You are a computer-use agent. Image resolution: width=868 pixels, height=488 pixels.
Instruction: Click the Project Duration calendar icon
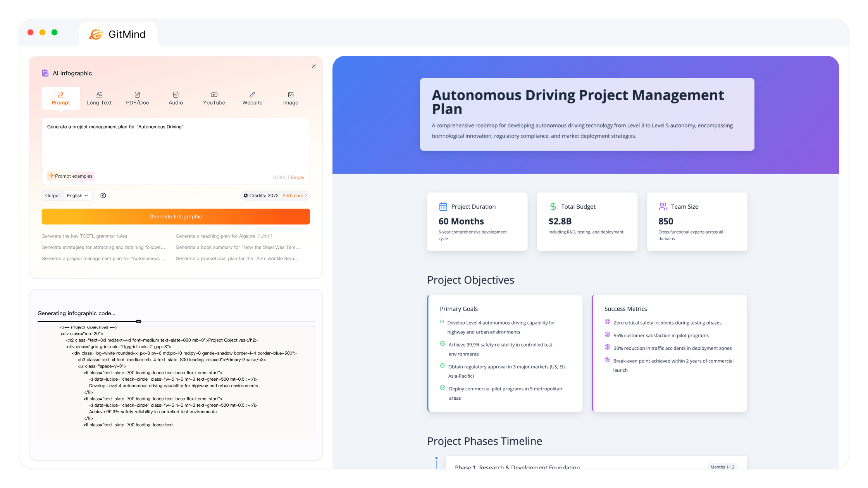[443, 207]
